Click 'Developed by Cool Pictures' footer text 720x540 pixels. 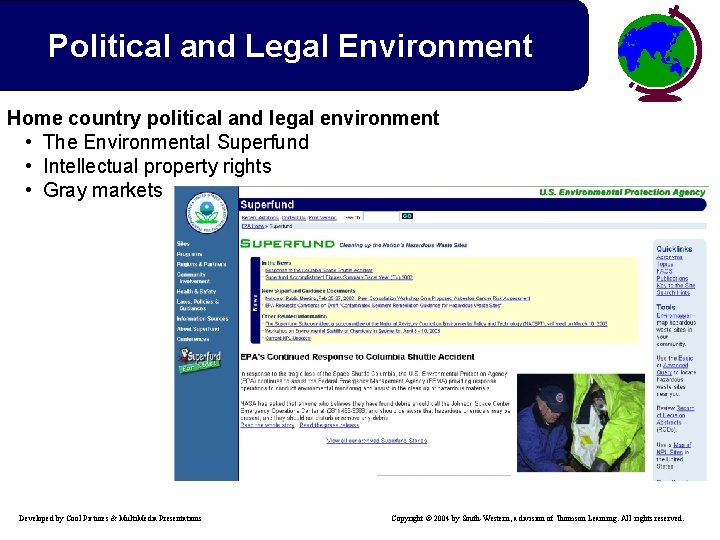[x=110, y=518]
